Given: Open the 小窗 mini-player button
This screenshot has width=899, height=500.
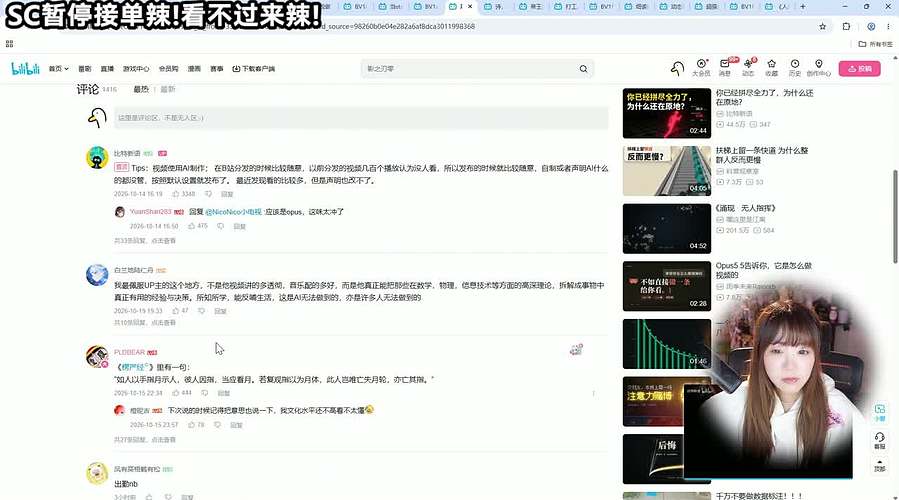Looking at the screenshot, I should [880, 412].
